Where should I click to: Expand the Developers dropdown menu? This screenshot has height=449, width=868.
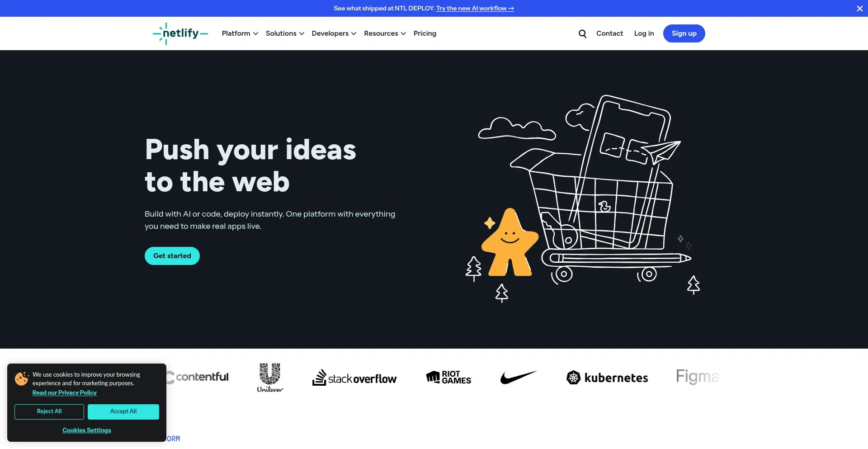(334, 33)
